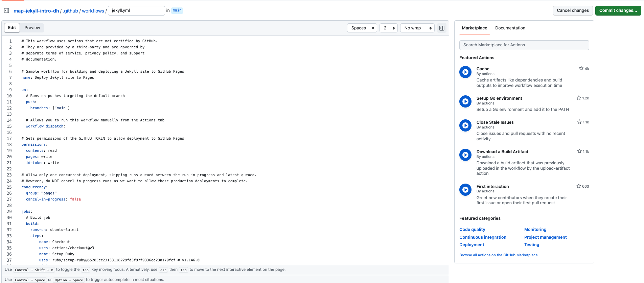This screenshot has width=644, height=283.
Task: Toggle the file tree sidebar icon
Action: (6, 10)
